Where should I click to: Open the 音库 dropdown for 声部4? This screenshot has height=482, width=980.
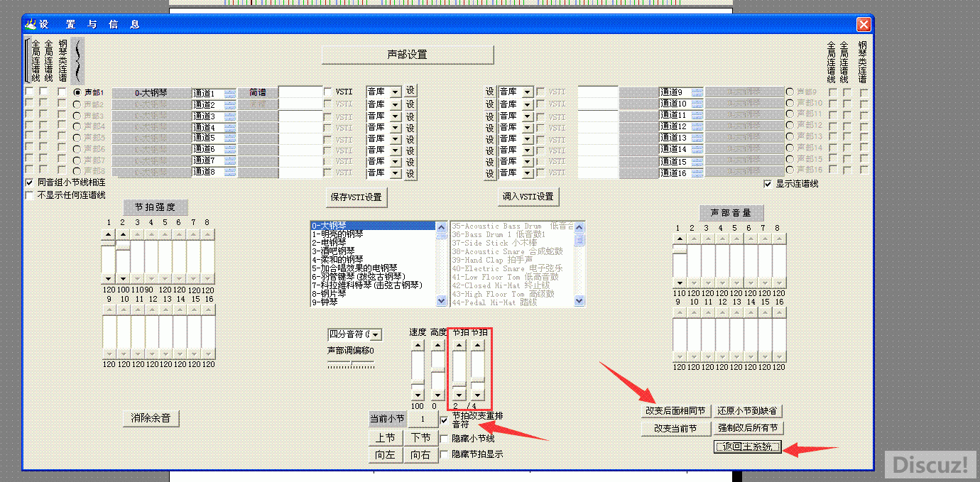pos(395,128)
